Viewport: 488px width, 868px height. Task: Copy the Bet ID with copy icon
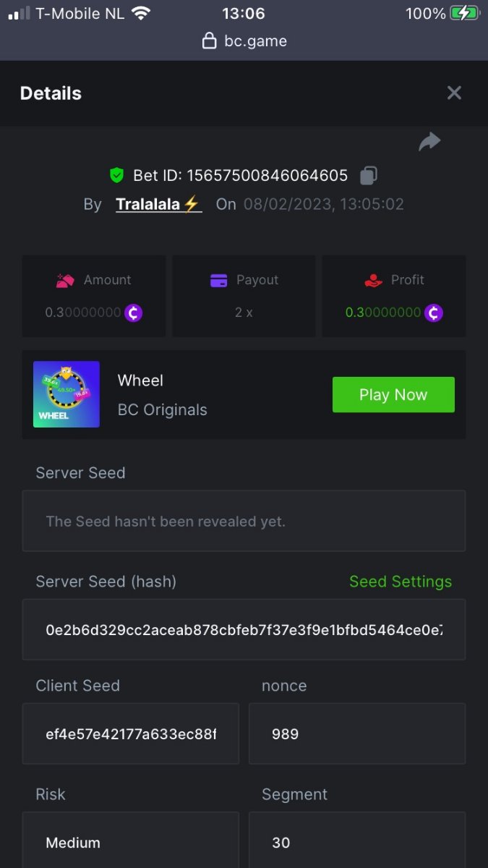(x=369, y=175)
